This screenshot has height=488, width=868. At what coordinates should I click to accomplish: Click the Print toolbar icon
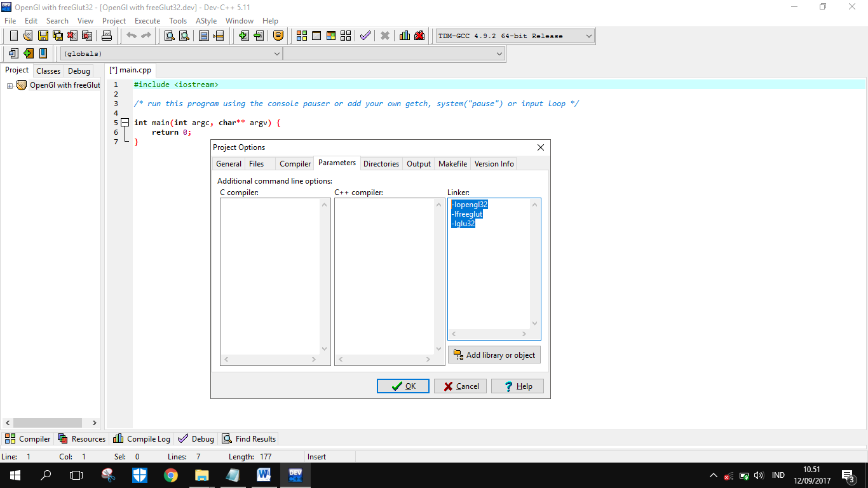(107, 36)
